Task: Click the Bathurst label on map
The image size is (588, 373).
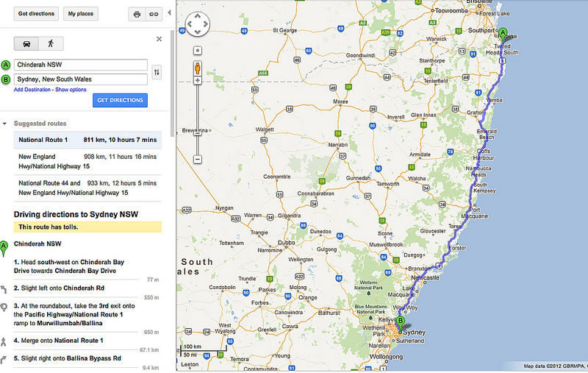Action: tap(329, 313)
